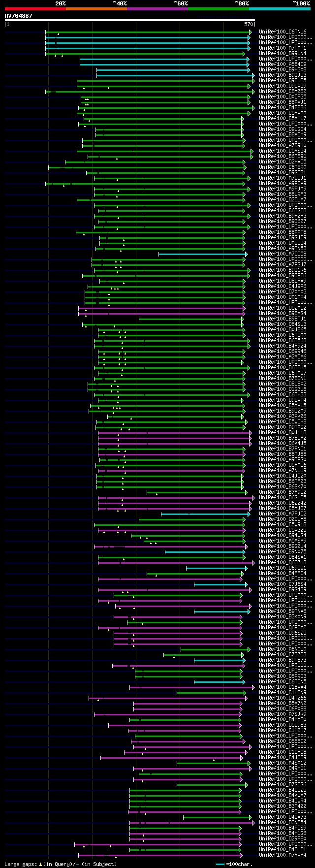Viewport: 315px width, 868px height.
Task: Select the UniRef100_B7GCS6 label
Action: [283, 784]
